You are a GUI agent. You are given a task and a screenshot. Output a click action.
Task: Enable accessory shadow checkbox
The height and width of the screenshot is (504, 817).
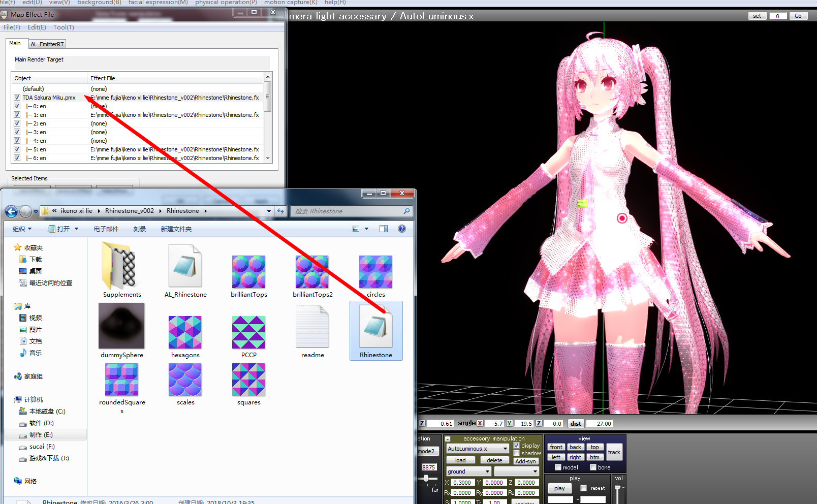pyautogui.click(x=516, y=453)
